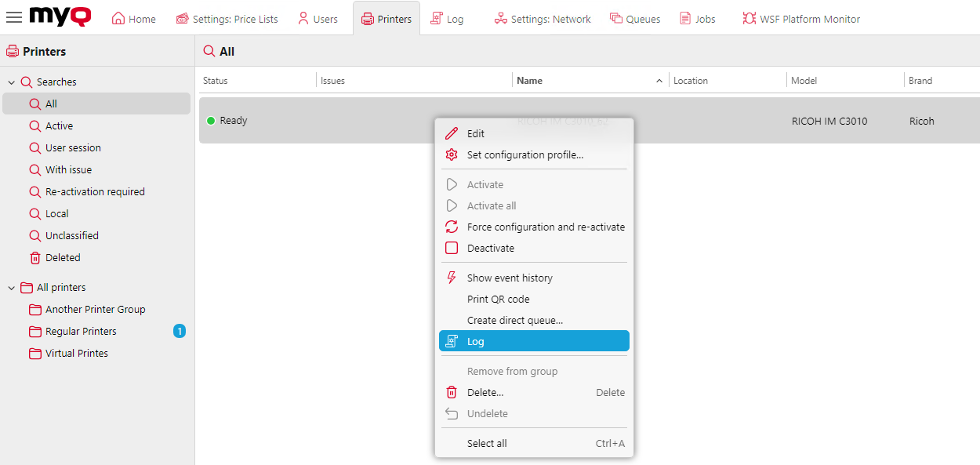The width and height of the screenshot is (980, 465).
Task: Open the Regular Printers group
Action: point(81,331)
